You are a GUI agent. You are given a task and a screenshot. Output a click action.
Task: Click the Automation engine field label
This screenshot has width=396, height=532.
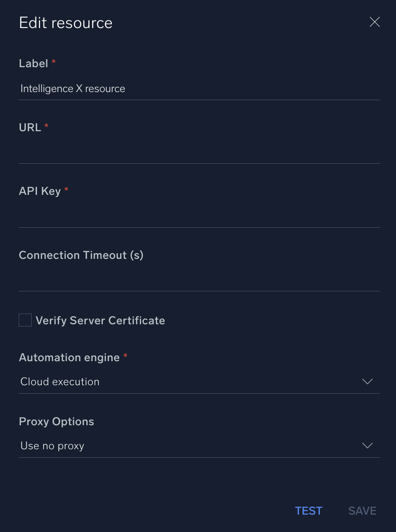pos(69,357)
